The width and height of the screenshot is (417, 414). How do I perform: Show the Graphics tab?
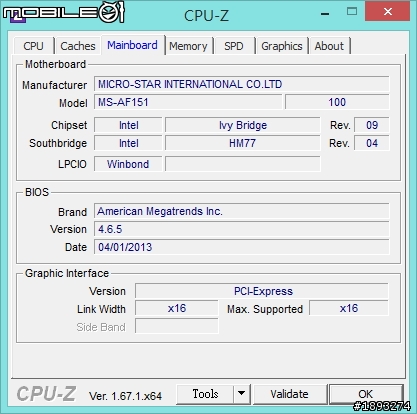[282, 46]
